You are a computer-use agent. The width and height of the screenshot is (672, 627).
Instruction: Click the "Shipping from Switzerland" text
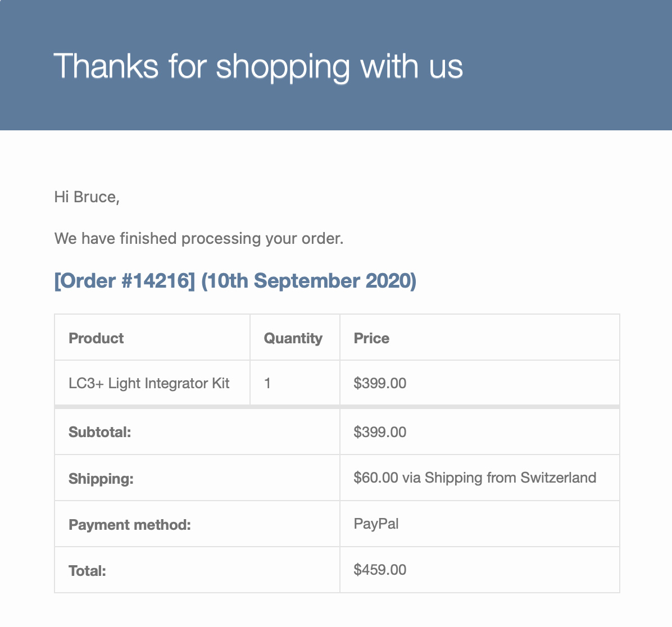[510, 478]
